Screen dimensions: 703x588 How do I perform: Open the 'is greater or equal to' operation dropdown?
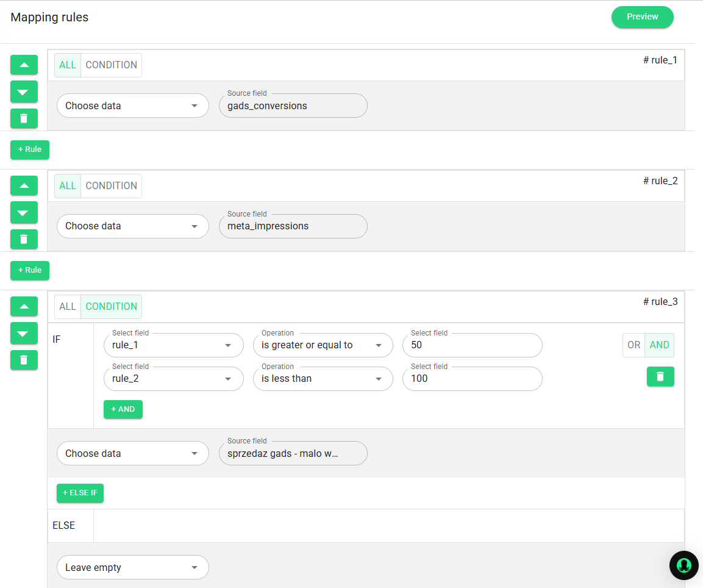point(323,345)
